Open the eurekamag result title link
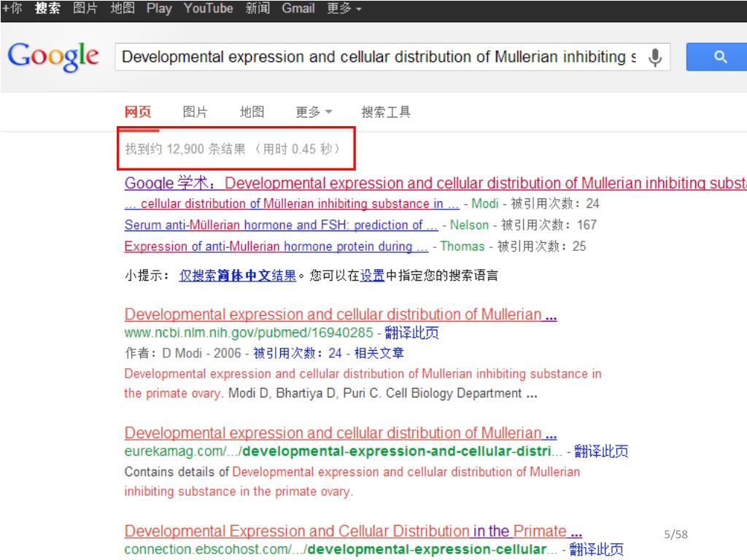The height and width of the screenshot is (560, 747). 341,433
